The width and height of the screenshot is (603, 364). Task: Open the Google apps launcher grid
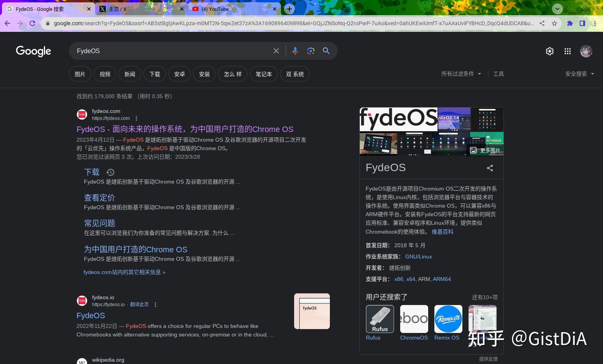[568, 51]
